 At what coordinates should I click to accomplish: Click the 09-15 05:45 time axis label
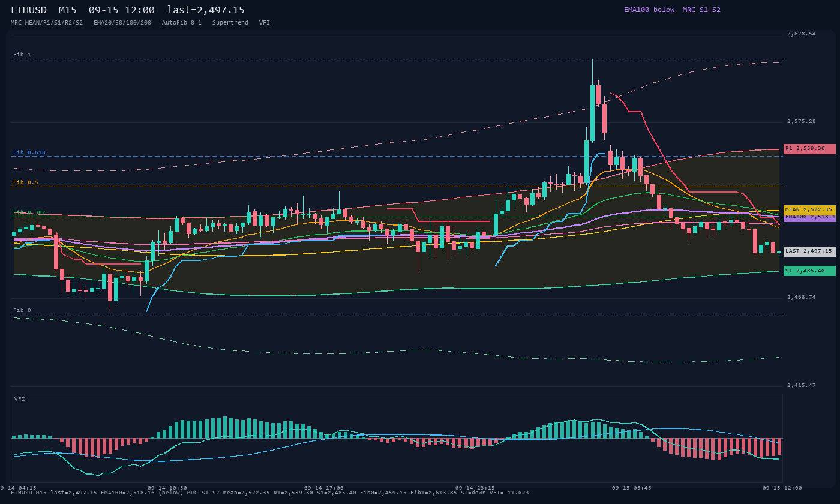pyautogui.click(x=631, y=488)
